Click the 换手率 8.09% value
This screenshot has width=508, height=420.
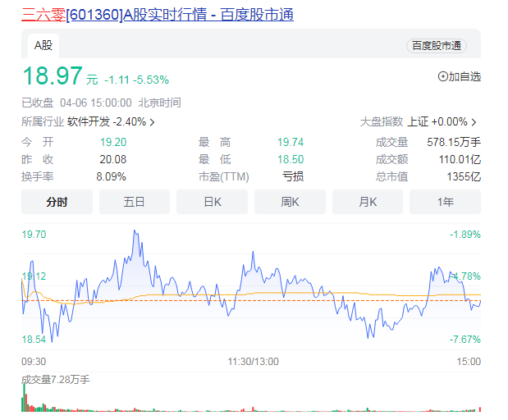(112, 176)
